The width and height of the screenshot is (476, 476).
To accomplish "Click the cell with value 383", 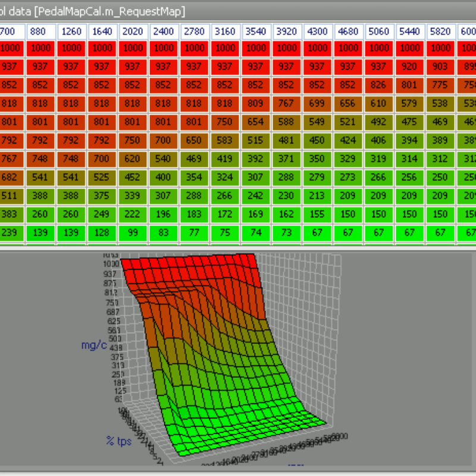I will [9, 215].
